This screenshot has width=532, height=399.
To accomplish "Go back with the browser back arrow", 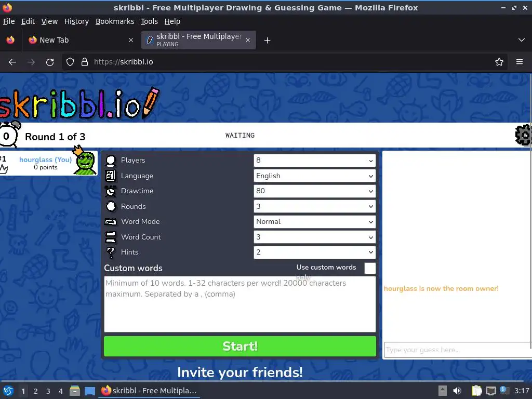I will tap(12, 62).
